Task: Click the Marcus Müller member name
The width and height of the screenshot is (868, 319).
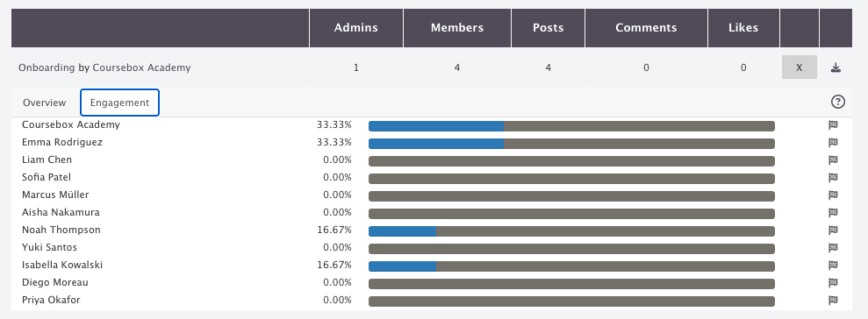Action: (55, 195)
